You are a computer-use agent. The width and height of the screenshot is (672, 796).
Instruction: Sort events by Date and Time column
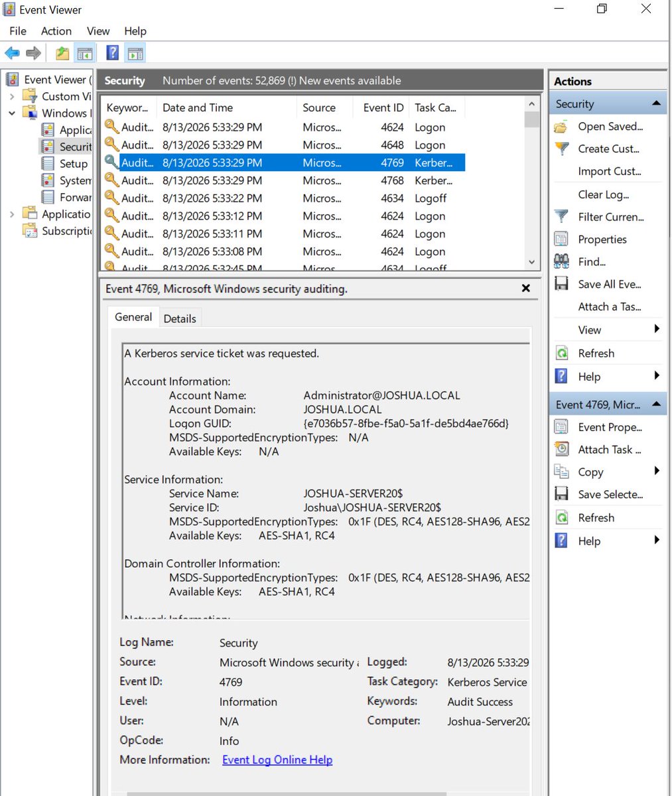pyautogui.click(x=226, y=107)
